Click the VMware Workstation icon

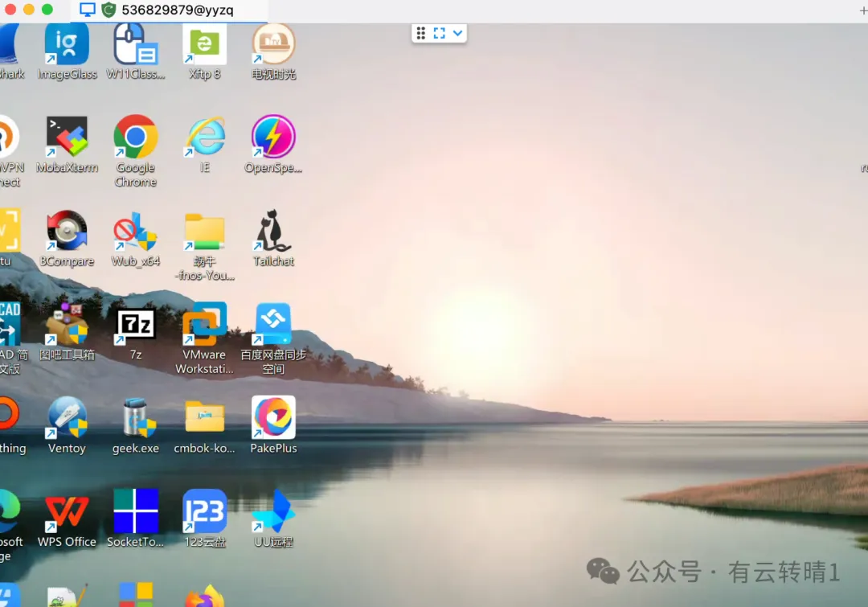click(x=204, y=324)
